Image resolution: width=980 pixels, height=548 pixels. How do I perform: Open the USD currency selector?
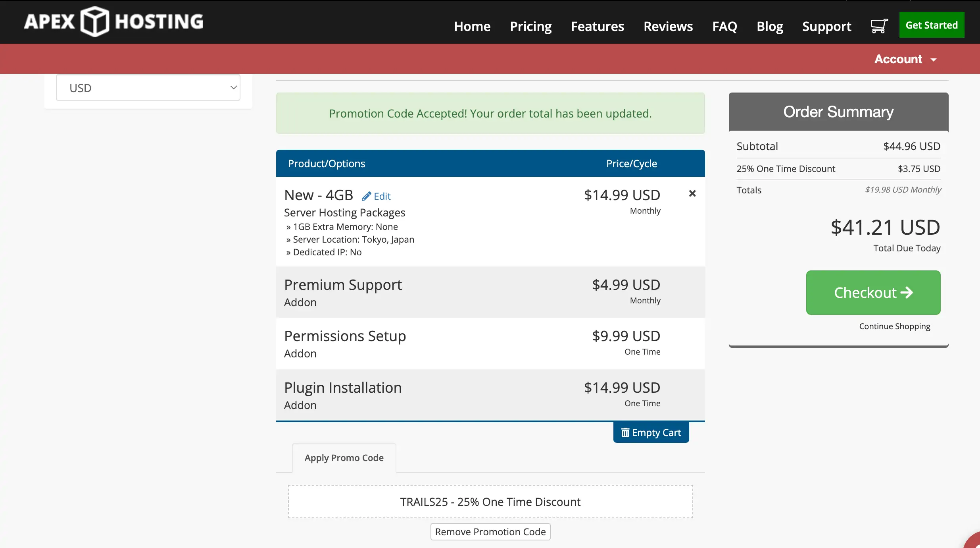click(148, 88)
